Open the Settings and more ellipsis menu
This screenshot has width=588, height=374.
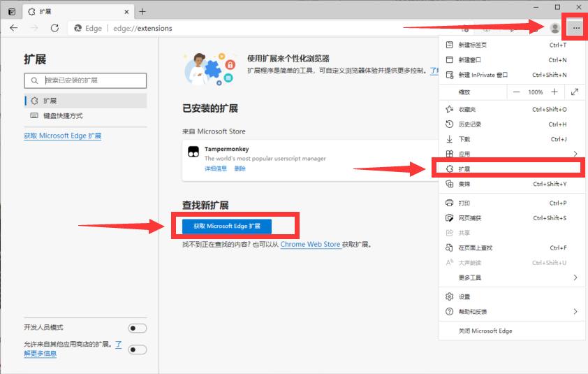tap(576, 28)
